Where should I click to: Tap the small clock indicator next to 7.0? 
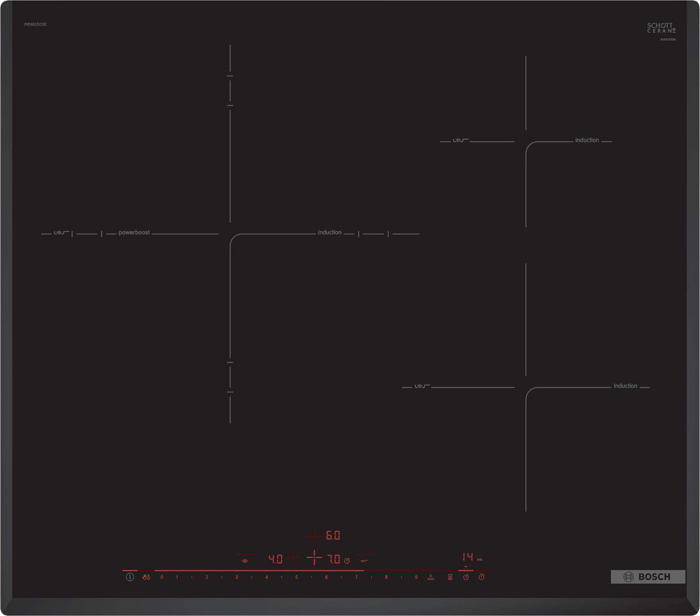click(x=347, y=561)
